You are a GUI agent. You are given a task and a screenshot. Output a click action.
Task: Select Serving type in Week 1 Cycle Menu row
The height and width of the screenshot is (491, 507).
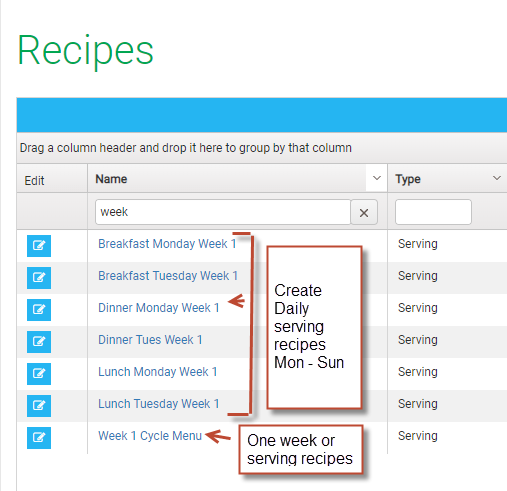point(418,436)
